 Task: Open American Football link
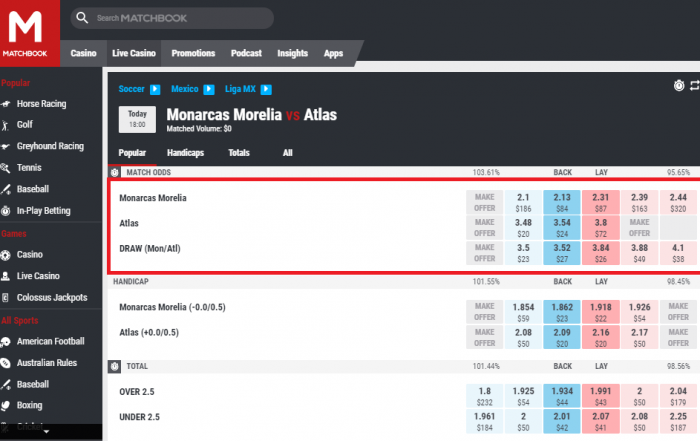50,341
